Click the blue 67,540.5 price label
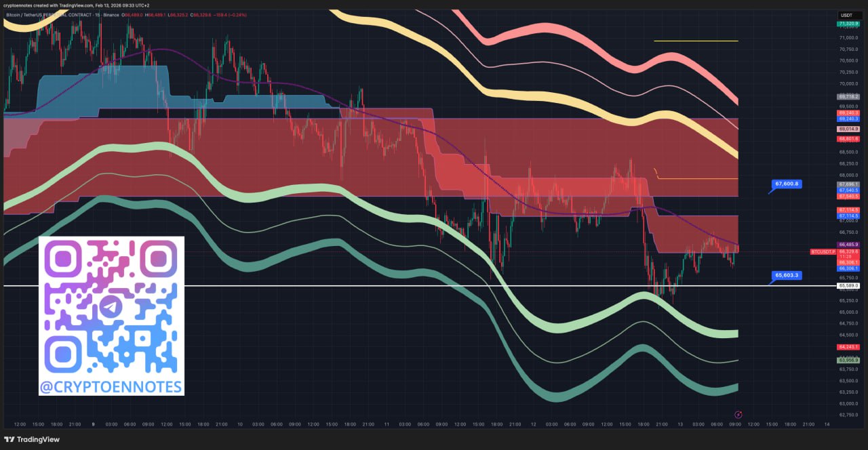 pos(849,190)
